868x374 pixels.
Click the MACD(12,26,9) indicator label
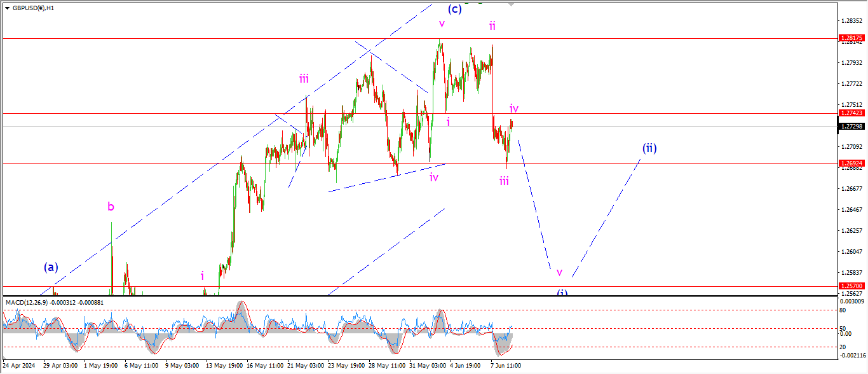point(27,302)
